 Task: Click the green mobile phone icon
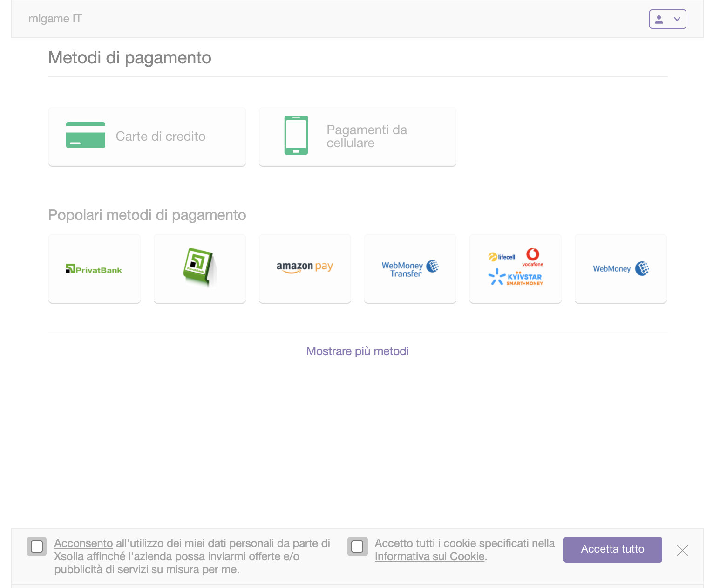pos(296,135)
